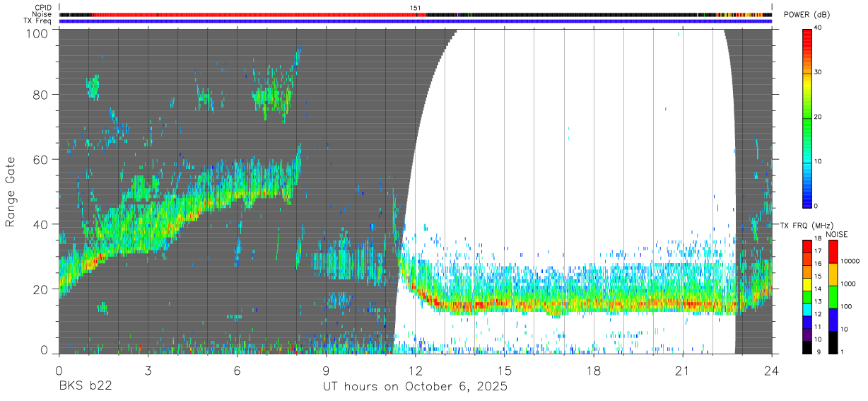
Task: Click the CPID value 151
Action: coord(416,8)
